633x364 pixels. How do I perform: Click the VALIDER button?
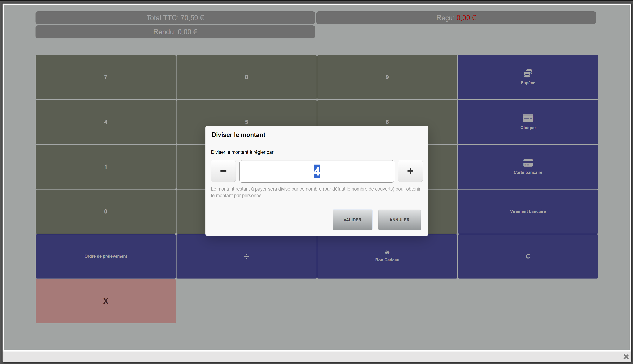tap(352, 220)
